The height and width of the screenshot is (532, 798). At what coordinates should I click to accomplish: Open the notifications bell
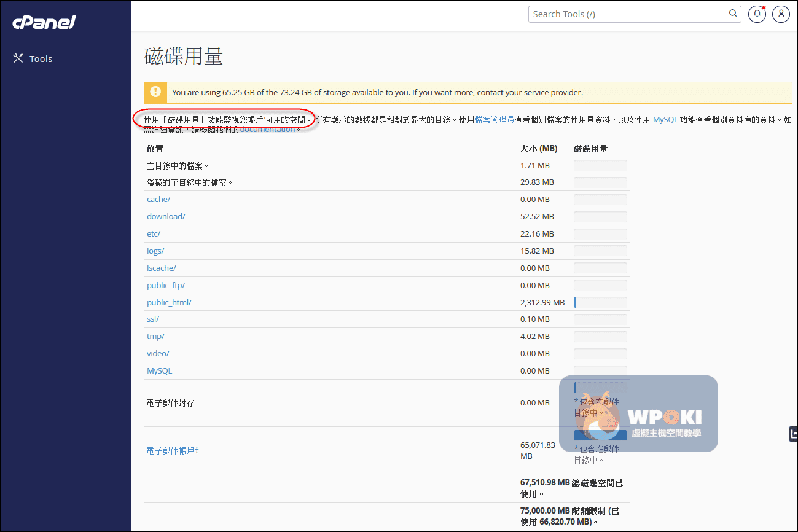[x=757, y=14]
